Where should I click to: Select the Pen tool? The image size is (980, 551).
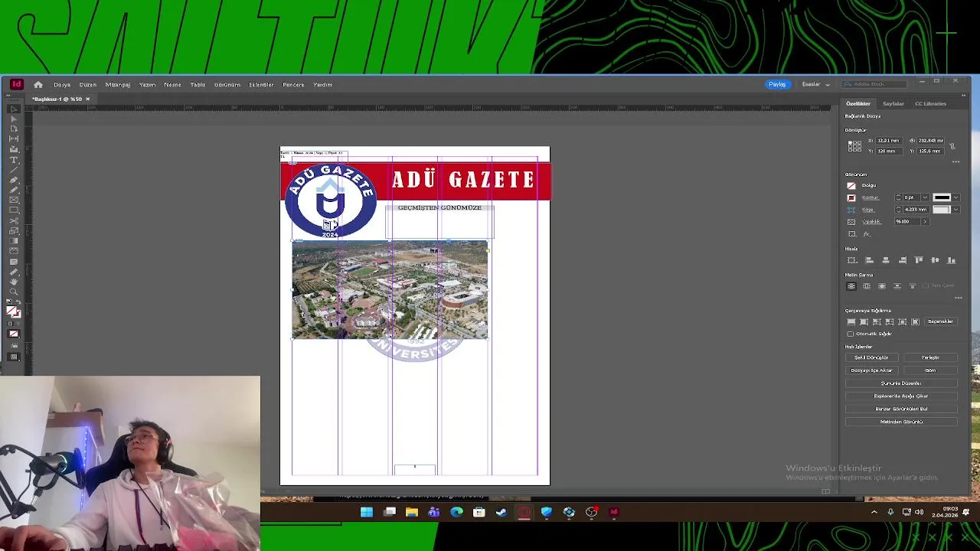click(x=14, y=179)
